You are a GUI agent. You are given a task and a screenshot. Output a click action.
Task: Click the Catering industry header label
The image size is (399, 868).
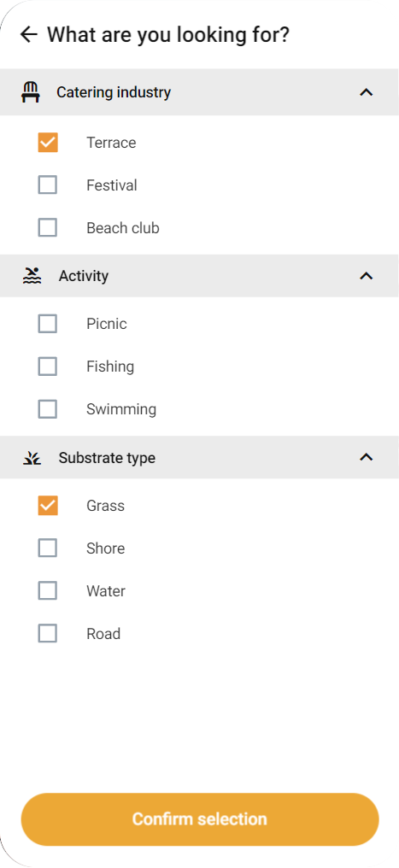click(x=114, y=92)
